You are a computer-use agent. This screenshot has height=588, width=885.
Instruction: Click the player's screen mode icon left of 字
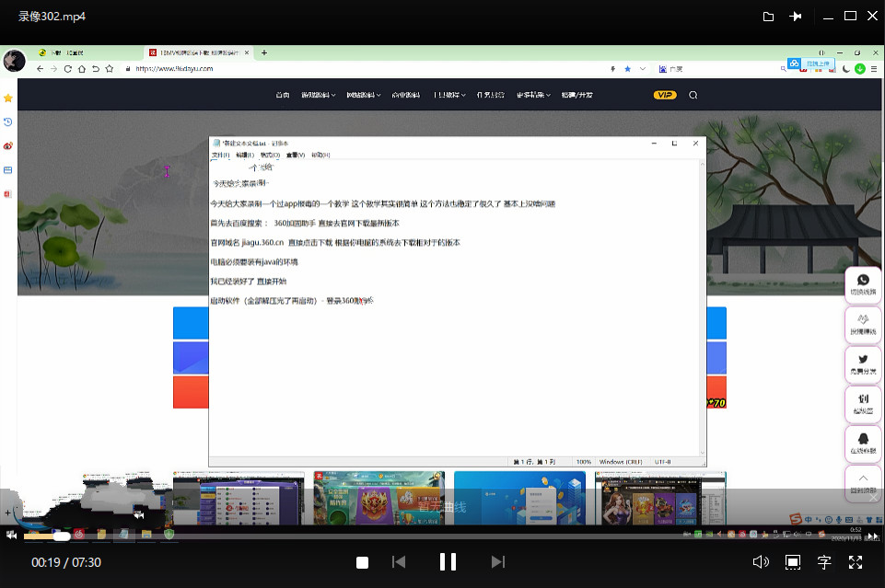(792, 562)
